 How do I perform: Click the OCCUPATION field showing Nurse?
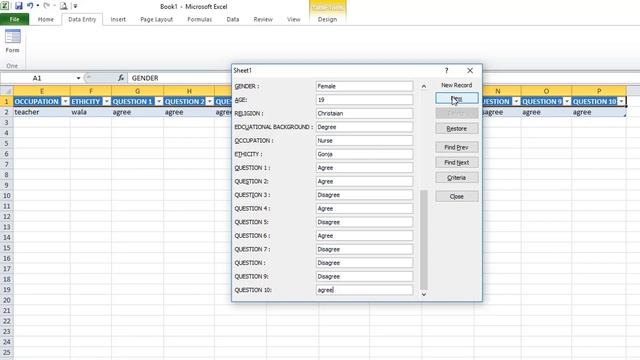pos(364,140)
